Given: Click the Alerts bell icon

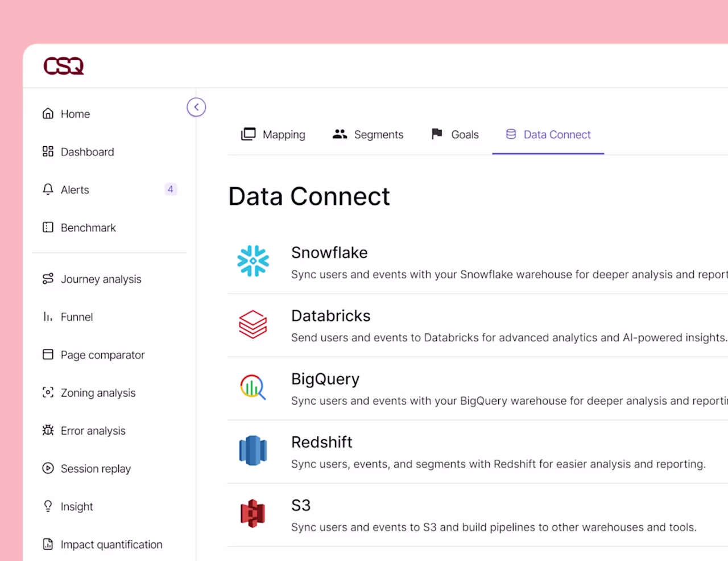Looking at the screenshot, I should point(48,189).
